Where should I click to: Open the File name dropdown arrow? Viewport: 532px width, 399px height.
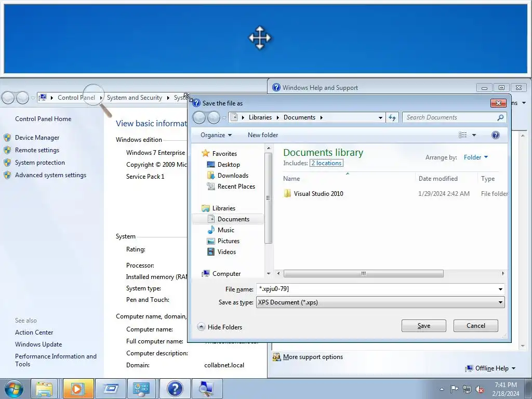click(x=500, y=289)
